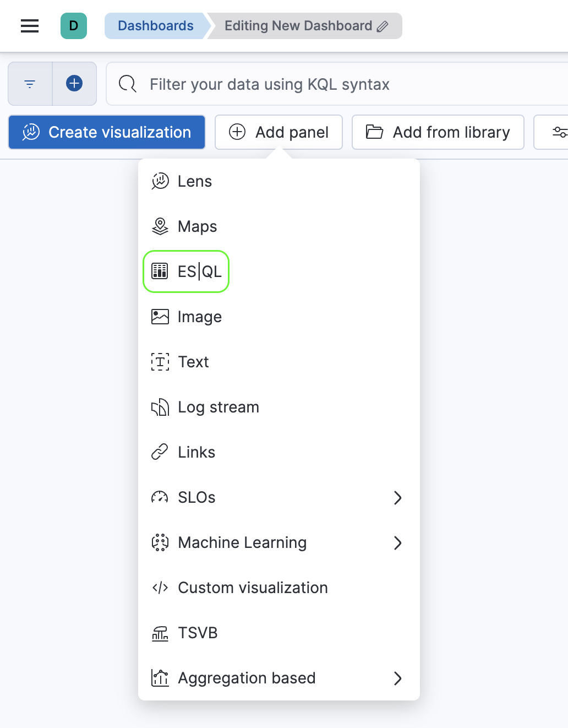Click the Add from library button
The width and height of the screenshot is (568, 728).
click(x=438, y=132)
